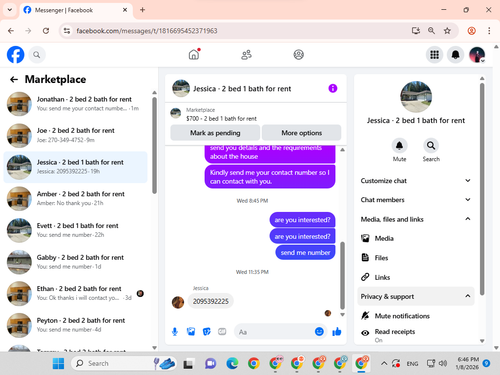This screenshot has height=375, width=500.
Task: Expand the Chat members section
Action: (x=416, y=200)
